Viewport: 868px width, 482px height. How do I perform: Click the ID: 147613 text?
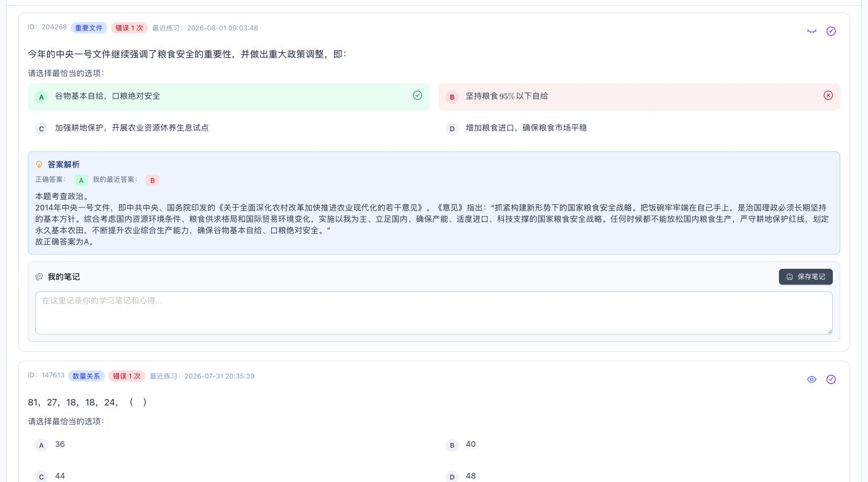[x=46, y=375]
